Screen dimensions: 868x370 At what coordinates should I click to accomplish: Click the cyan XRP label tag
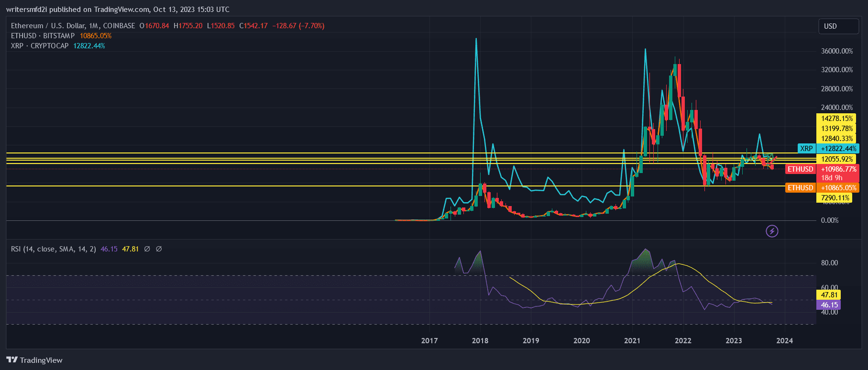806,149
